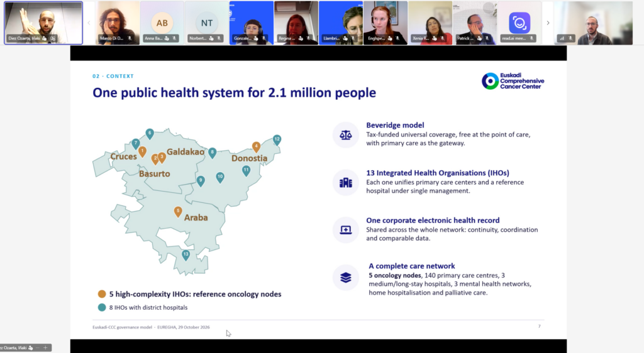
Task: Click muted microphone icon on self view
Action: click(x=570, y=38)
